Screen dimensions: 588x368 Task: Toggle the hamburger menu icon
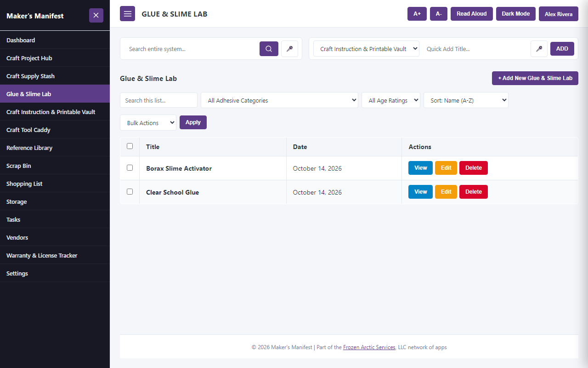127,14
